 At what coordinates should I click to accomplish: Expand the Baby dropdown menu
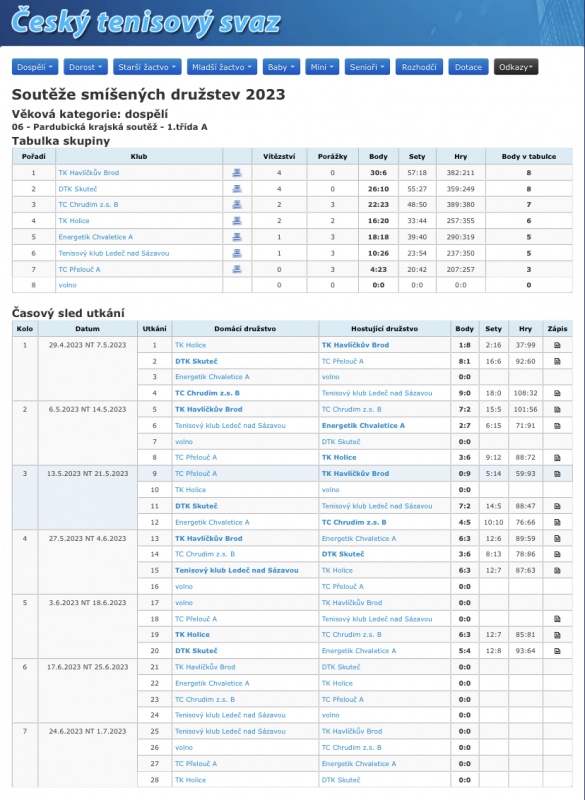281,67
